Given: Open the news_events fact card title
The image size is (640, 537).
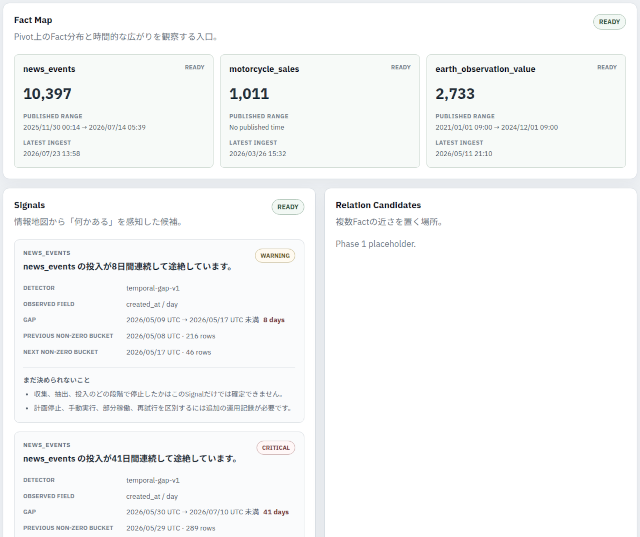Looking at the screenshot, I should tap(49, 69).
